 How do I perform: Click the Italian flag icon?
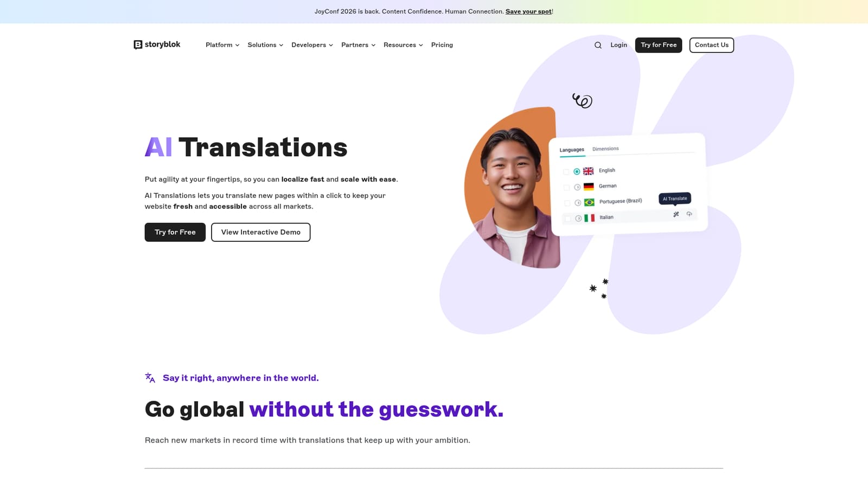pyautogui.click(x=589, y=218)
